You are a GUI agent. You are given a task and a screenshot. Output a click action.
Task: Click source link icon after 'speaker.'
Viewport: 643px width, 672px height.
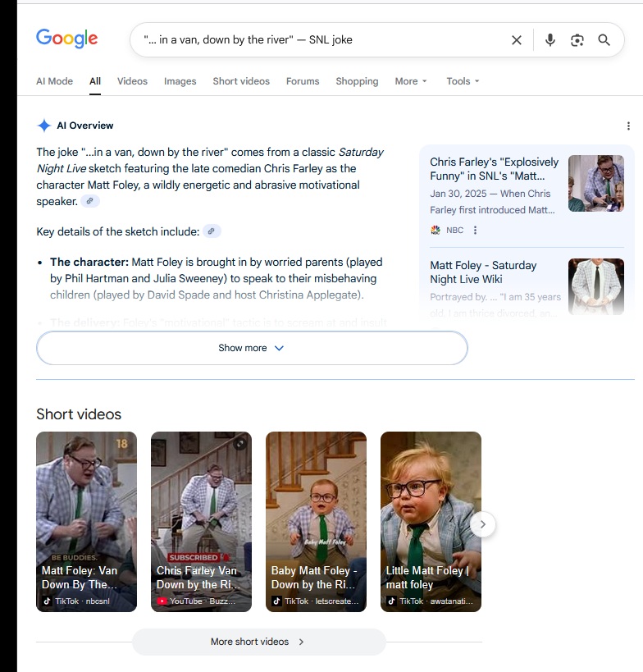coord(91,202)
